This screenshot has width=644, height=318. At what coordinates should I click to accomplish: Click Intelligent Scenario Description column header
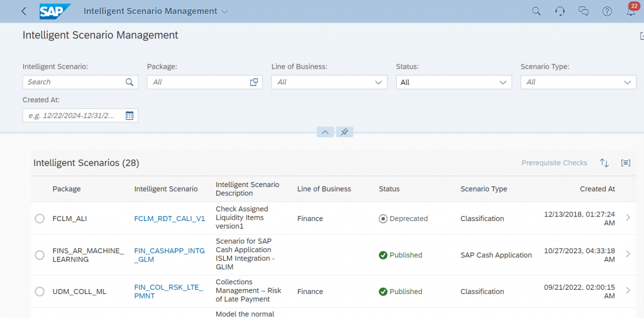point(247,189)
